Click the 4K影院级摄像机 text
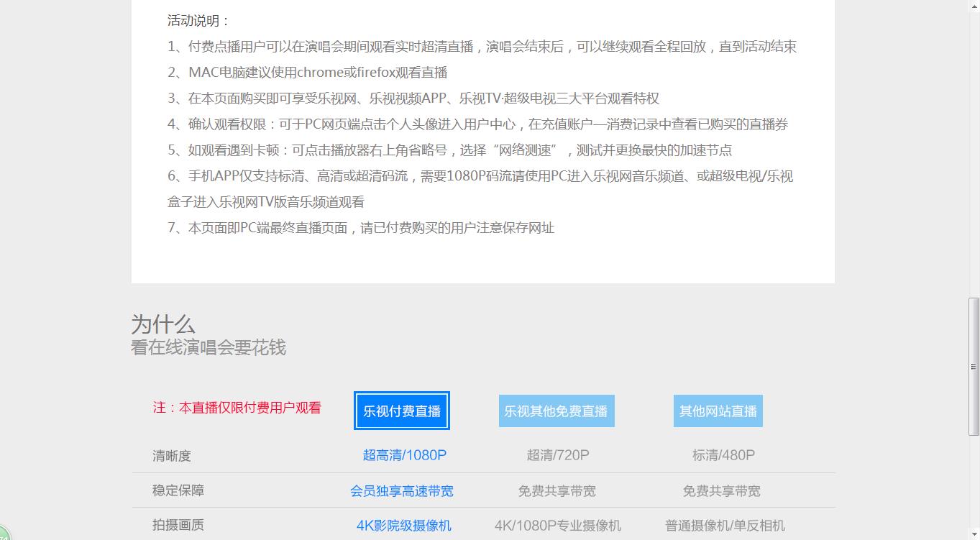The height and width of the screenshot is (540, 980). [404, 526]
